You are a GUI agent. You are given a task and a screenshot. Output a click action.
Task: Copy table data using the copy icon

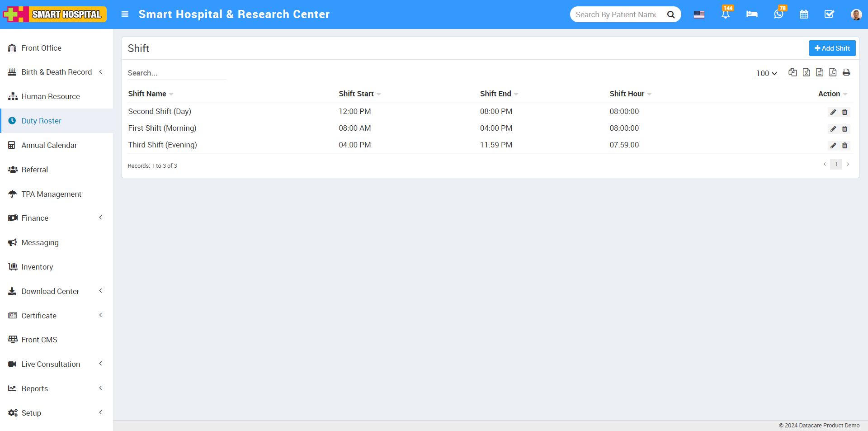click(x=793, y=72)
